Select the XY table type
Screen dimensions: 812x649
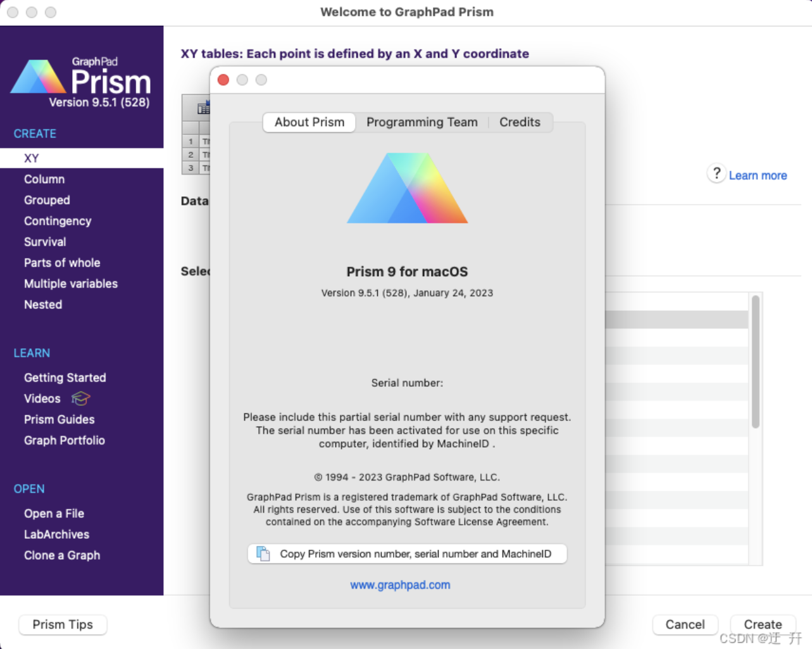click(32, 158)
